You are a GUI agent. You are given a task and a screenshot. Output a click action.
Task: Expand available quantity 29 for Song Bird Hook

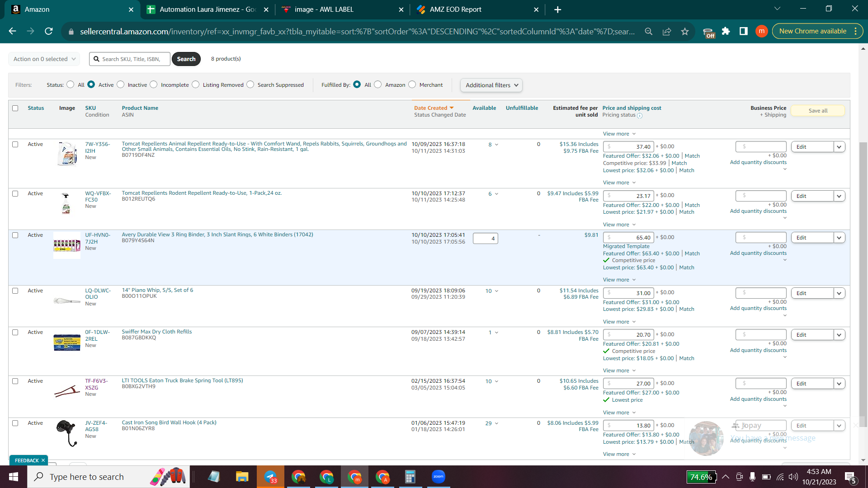492,423
